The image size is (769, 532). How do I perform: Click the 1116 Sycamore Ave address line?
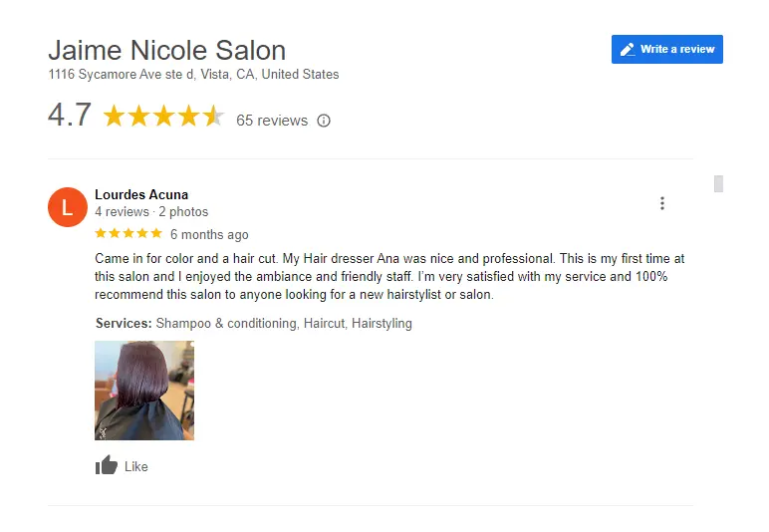(x=193, y=75)
